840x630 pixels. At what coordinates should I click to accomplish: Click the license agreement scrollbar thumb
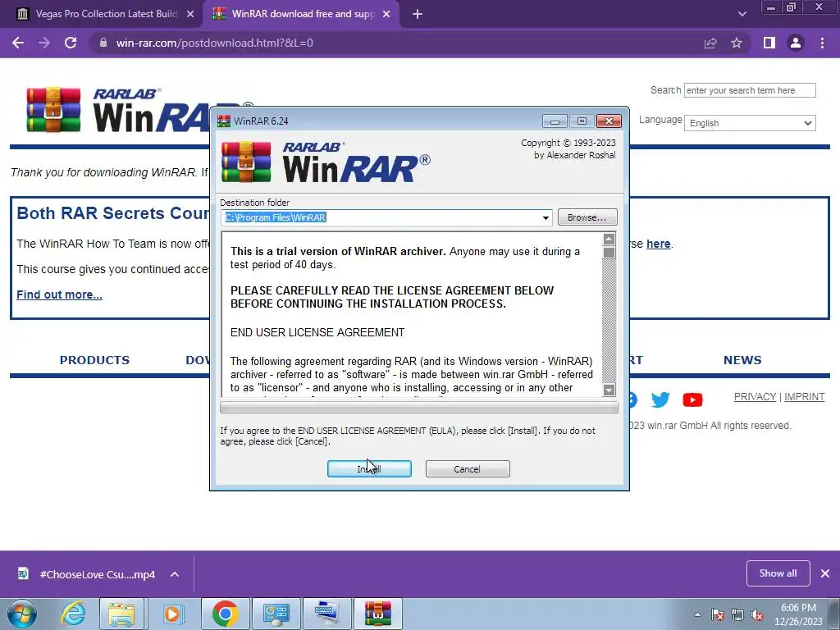[609, 253]
